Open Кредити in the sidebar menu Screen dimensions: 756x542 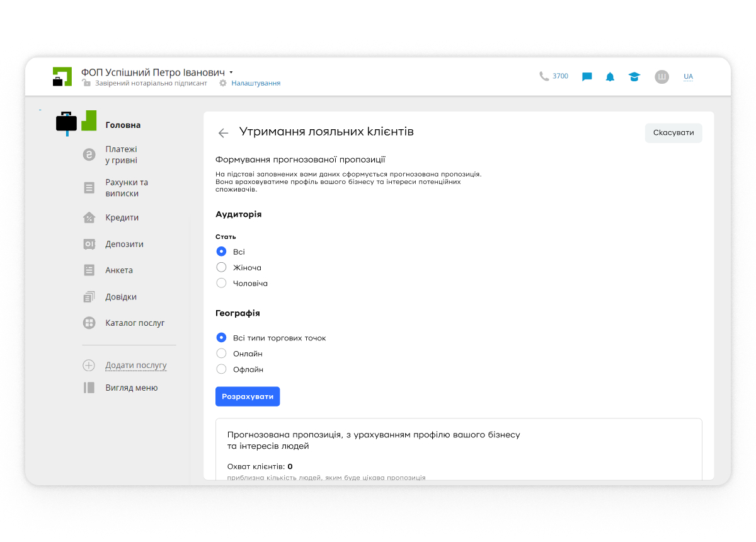click(x=122, y=217)
